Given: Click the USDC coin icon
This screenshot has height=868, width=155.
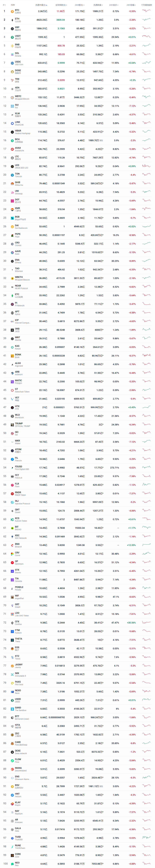Looking at the screenshot, I should click(x=12, y=63).
